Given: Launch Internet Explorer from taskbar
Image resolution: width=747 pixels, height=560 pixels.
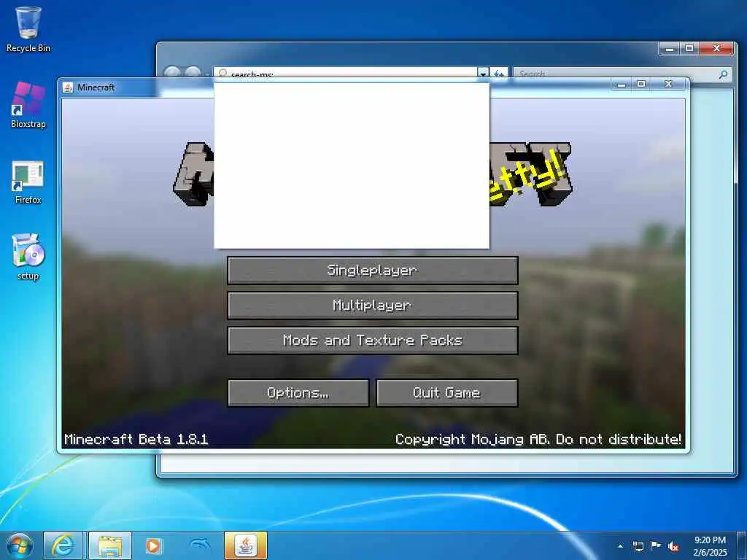Looking at the screenshot, I should [63, 545].
